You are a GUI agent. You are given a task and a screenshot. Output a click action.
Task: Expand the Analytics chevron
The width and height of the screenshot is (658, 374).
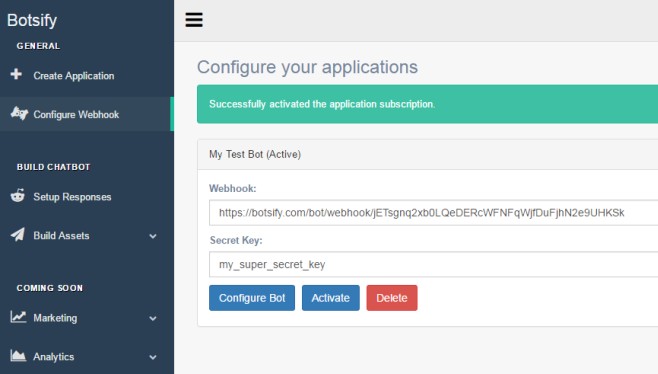pyautogui.click(x=153, y=357)
